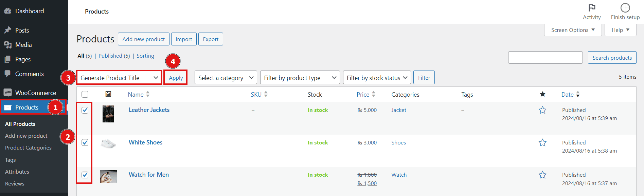Click the image column header icon
Screen dimensions: 644x196
[x=108, y=94]
